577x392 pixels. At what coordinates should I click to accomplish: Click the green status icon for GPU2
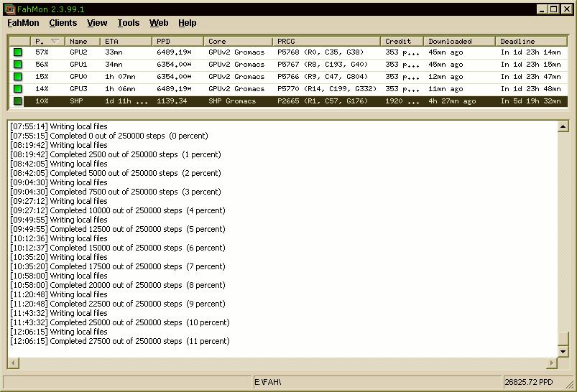click(17, 52)
